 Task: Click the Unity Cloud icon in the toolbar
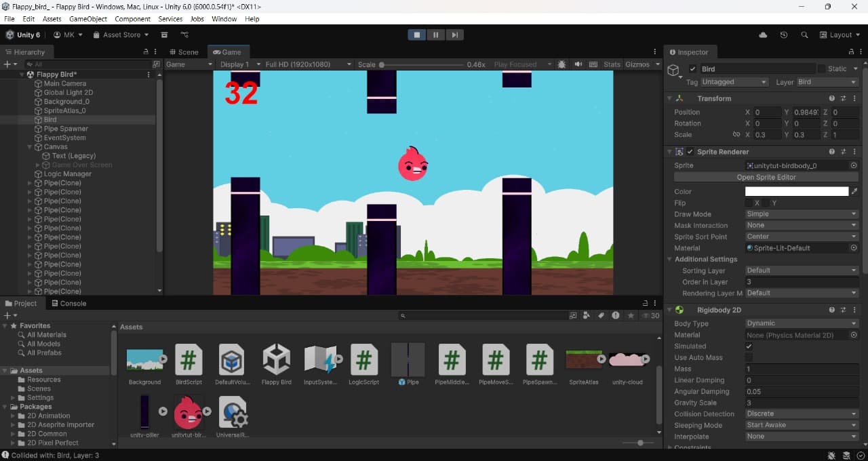coord(762,35)
